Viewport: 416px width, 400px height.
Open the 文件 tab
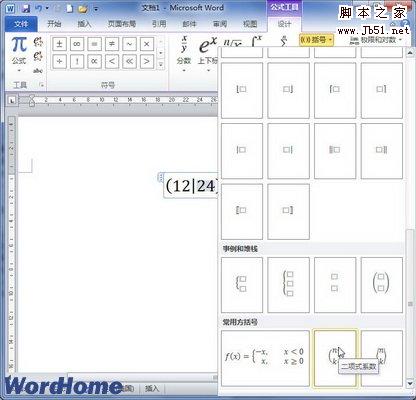pyautogui.click(x=21, y=24)
